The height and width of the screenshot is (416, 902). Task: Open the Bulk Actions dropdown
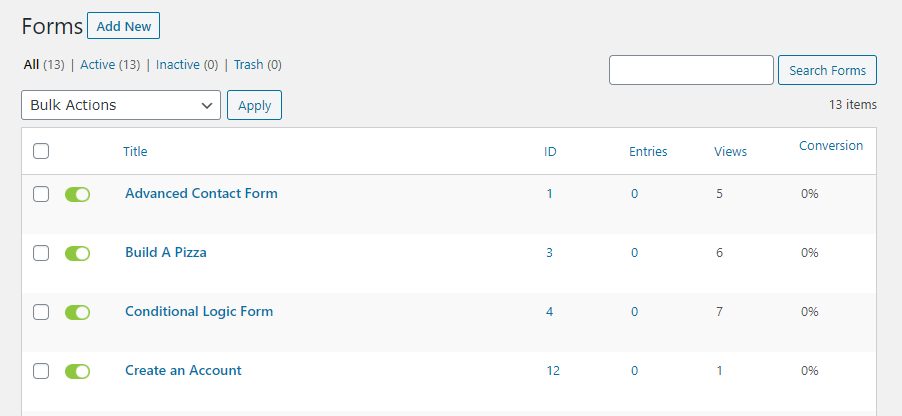[121, 105]
